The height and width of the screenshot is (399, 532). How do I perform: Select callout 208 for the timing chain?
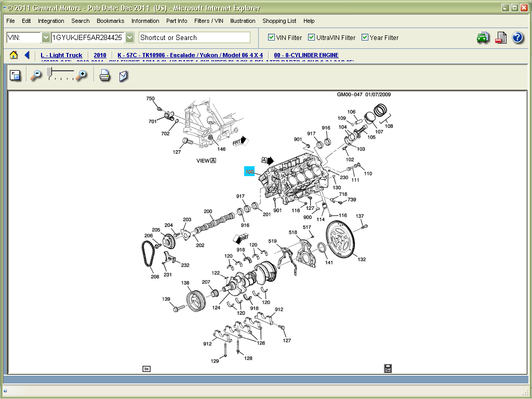[155, 276]
